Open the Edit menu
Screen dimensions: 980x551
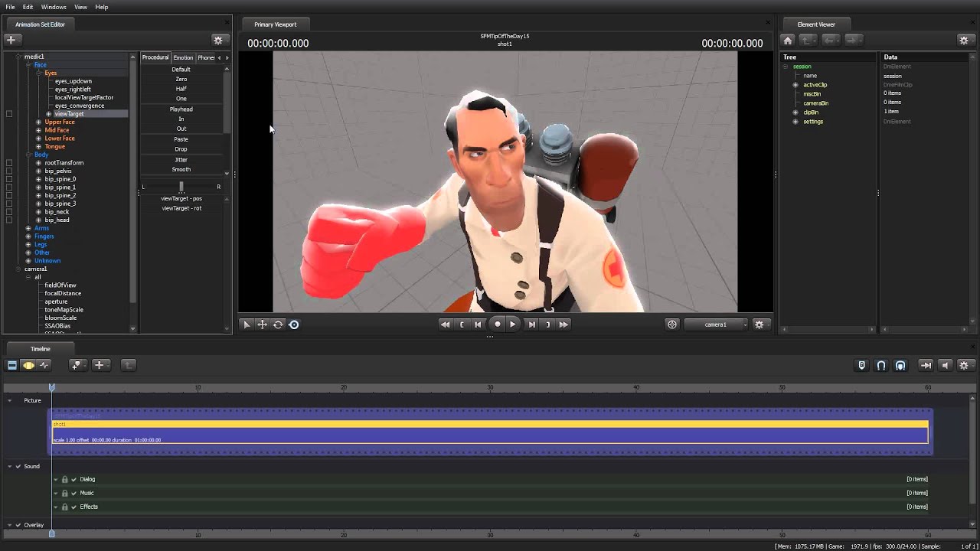[x=28, y=7]
